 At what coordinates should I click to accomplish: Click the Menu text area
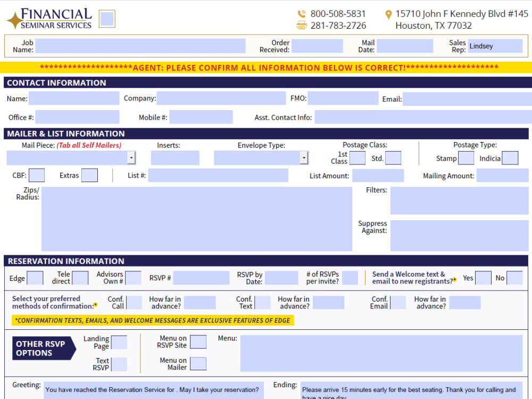point(381,353)
